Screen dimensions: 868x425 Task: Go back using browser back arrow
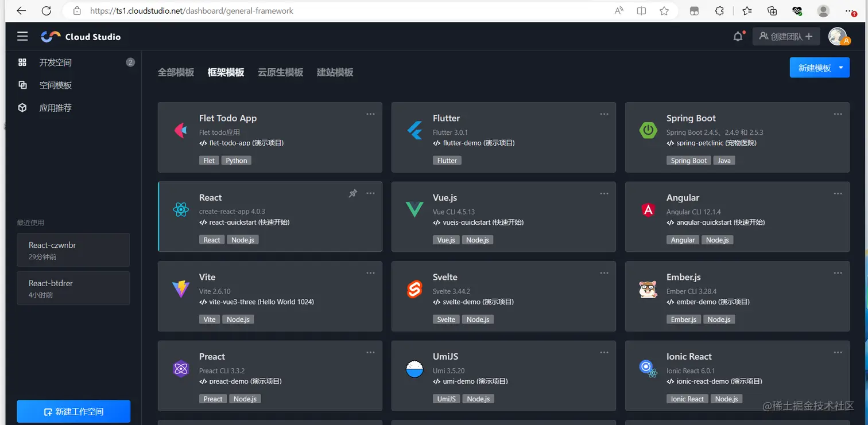point(21,10)
